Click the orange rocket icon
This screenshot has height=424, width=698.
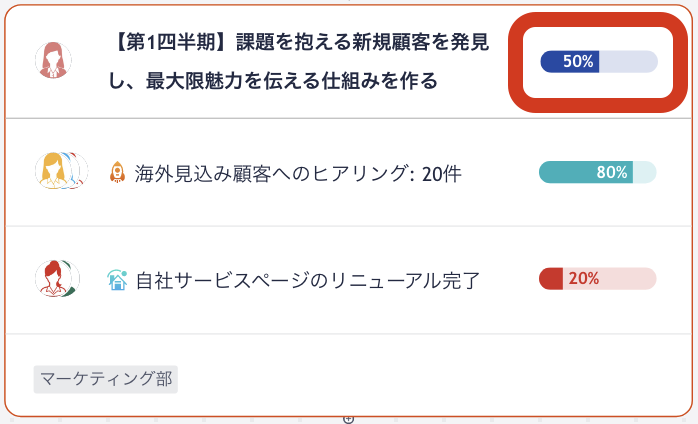coord(118,172)
